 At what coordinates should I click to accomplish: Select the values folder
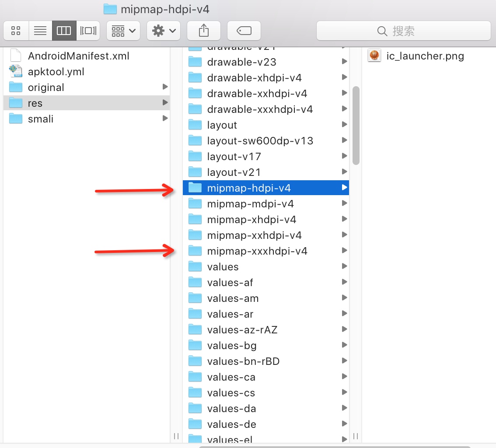[266, 267]
